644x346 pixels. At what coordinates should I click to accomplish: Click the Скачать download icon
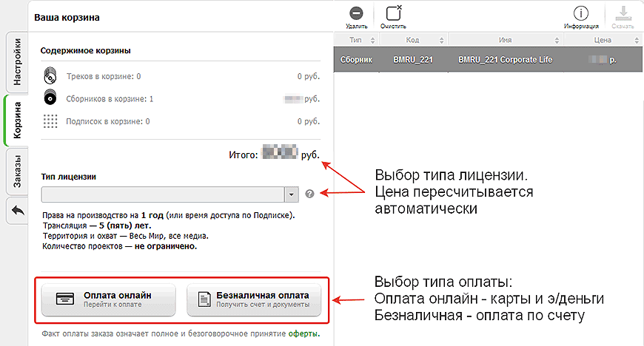point(623,14)
